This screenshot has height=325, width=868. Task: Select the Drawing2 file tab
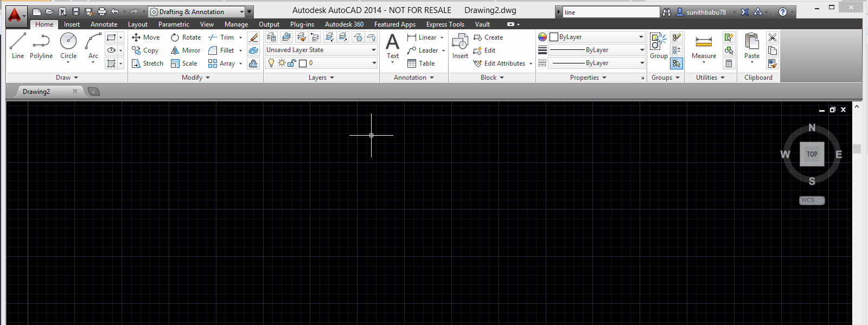pyautogui.click(x=48, y=91)
